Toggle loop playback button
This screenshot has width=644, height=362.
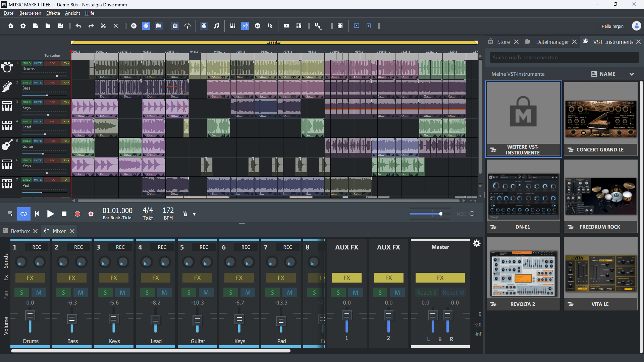24,214
